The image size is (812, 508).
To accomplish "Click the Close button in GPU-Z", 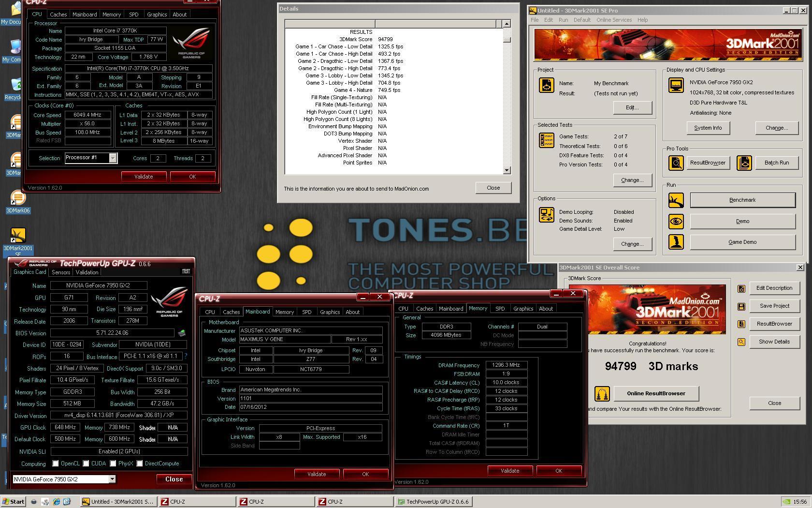I will pos(174,479).
